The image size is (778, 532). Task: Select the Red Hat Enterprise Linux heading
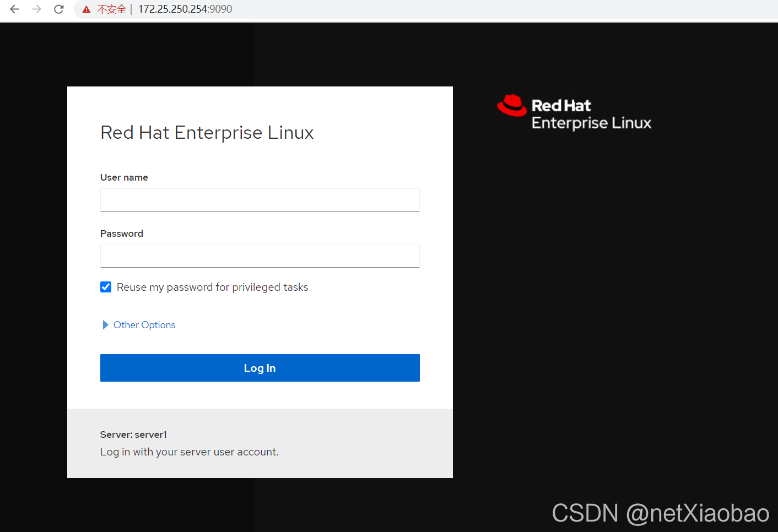[207, 133]
